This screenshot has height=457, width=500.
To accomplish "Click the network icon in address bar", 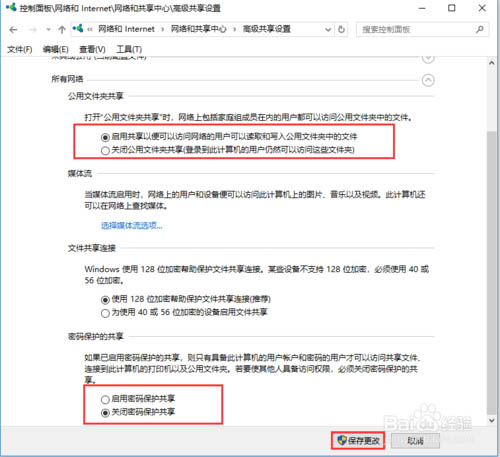I will pyautogui.click(x=78, y=29).
